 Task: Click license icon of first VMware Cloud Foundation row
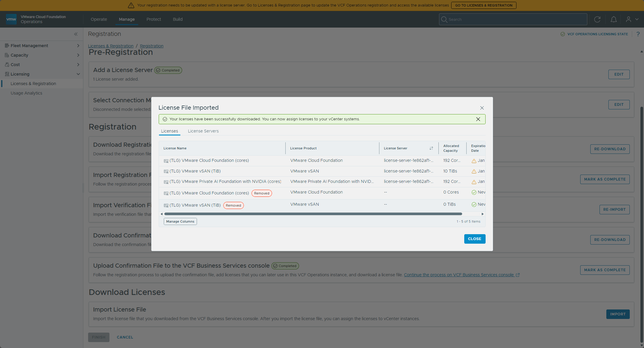[166, 161]
